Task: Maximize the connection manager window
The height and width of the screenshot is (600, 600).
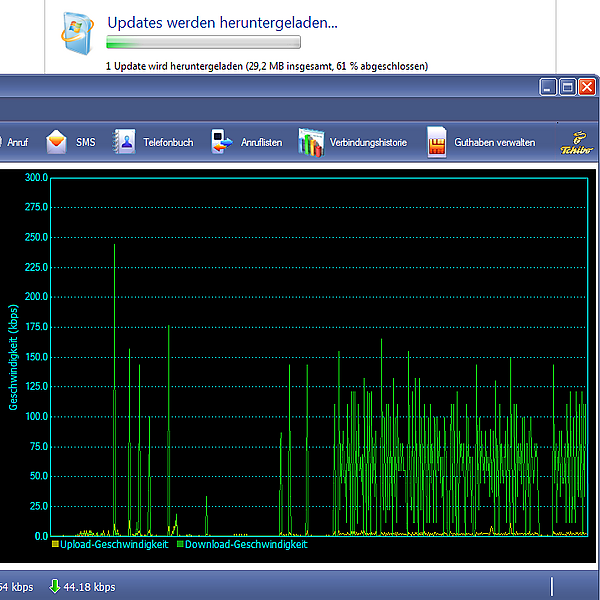Action: [567, 87]
